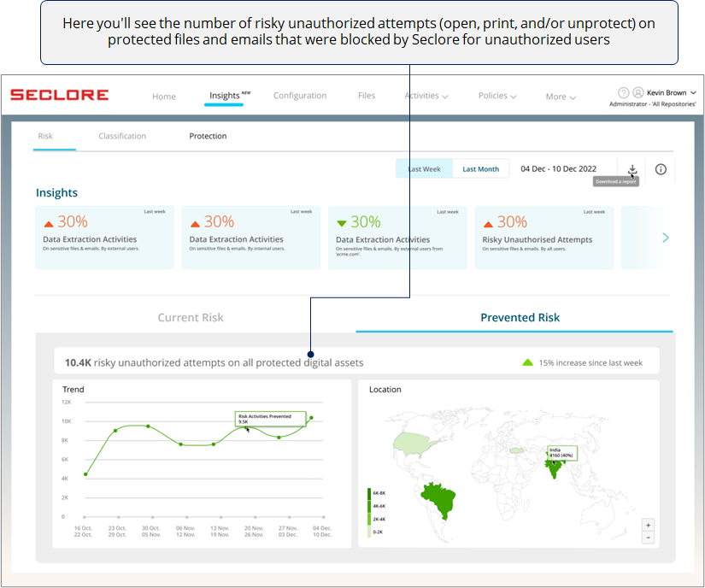
Task: Click the 6K-8K map legend swatch
Action: point(369,494)
